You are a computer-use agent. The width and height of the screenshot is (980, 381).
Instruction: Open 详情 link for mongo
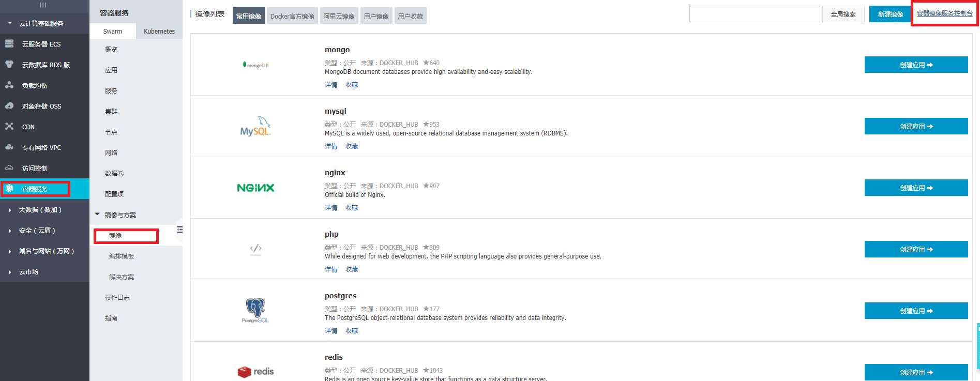point(331,85)
